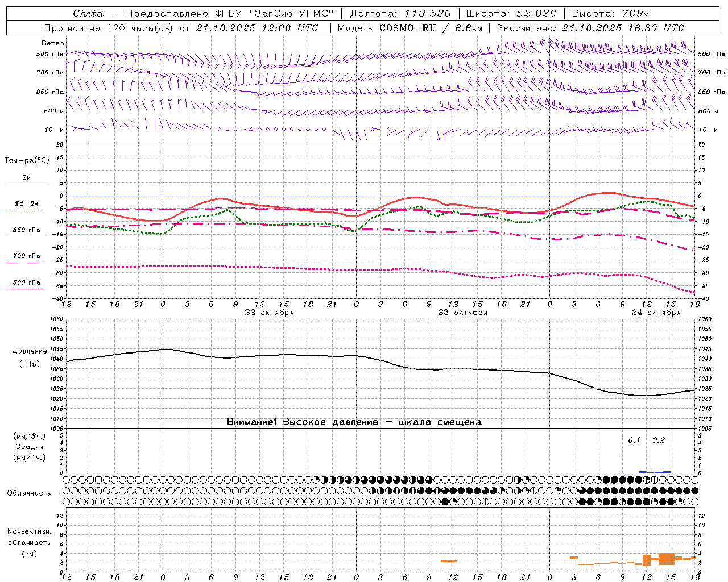Click the (гПа) unit under Давление

[30, 364]
